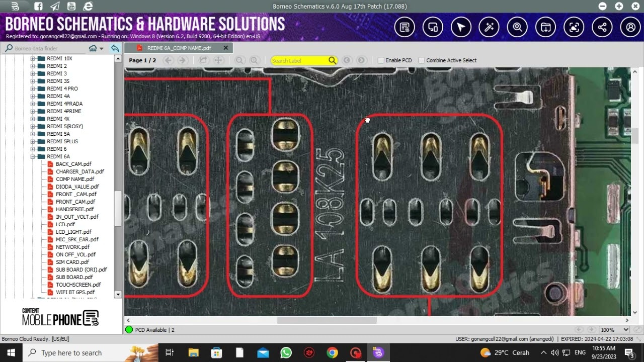Viewport: 644px width, 362px height.
Task: Open the Internet Explorer website icon
Action: [x=88, y=7]
